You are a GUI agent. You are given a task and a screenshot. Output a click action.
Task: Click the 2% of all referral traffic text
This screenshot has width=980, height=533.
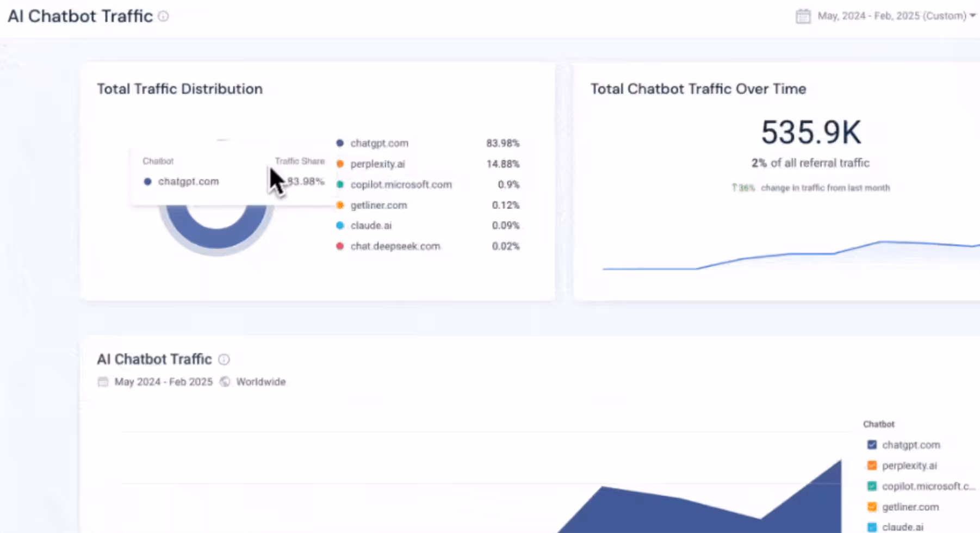[x=810, y=163]
